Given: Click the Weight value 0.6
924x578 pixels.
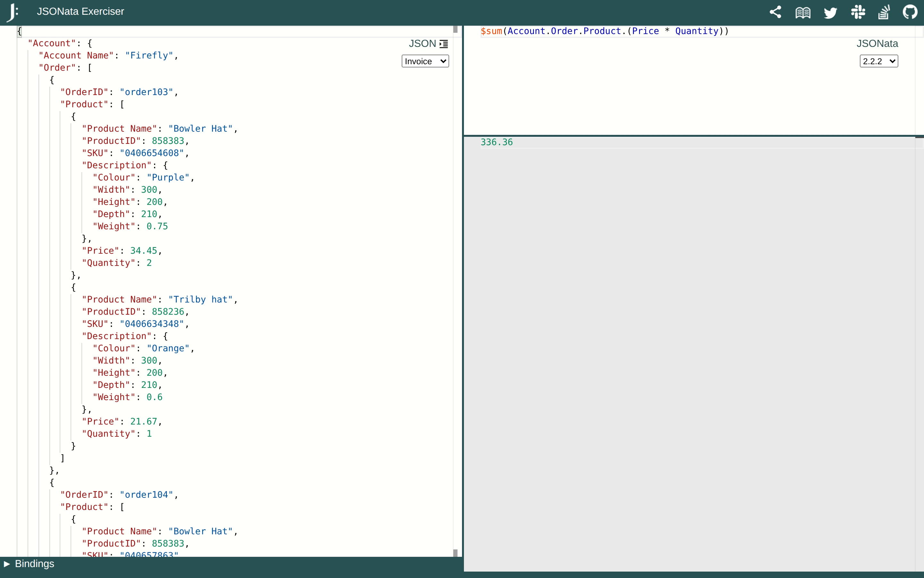Looking at the screenshot, I should coord(155,397).
